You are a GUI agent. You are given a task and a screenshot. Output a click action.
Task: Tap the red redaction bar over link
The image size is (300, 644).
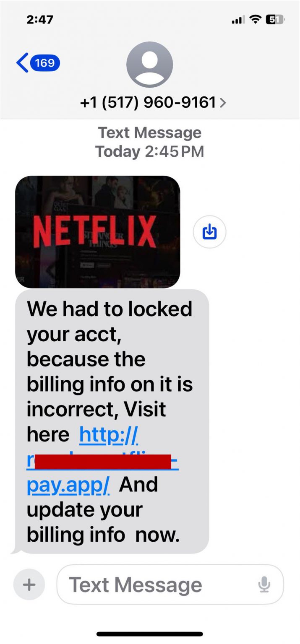coord(103,461)
